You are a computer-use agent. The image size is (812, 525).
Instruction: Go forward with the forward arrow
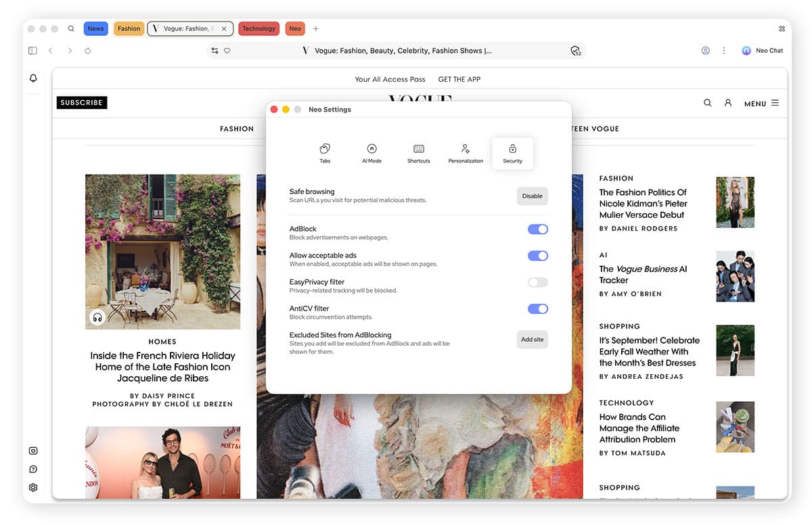[x=70, y=51]
